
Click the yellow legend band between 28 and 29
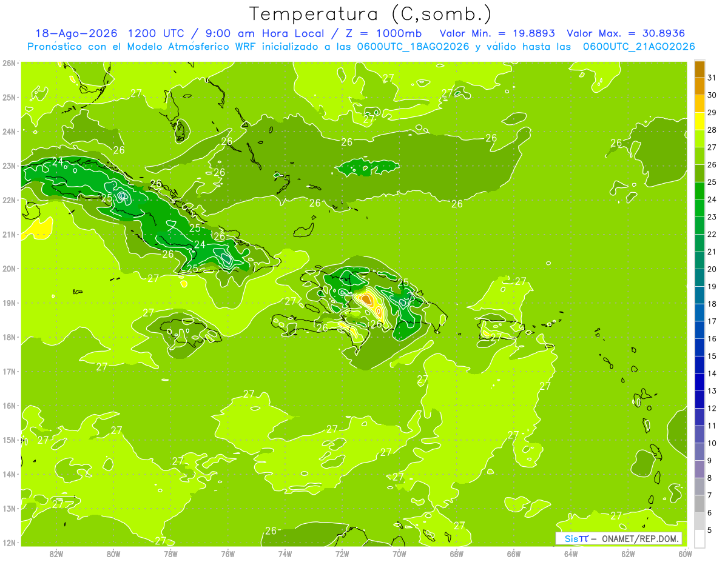coord(699,121)
